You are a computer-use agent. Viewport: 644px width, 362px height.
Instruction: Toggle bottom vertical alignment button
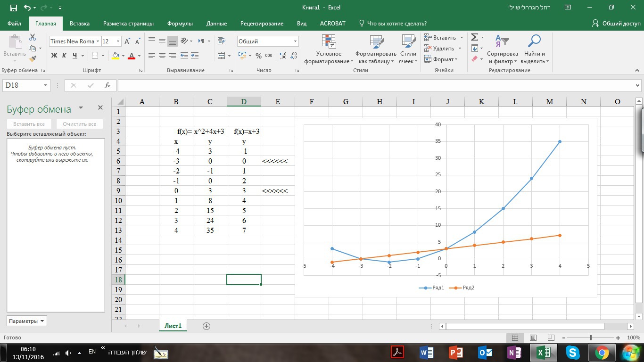[x=173, y=41]
